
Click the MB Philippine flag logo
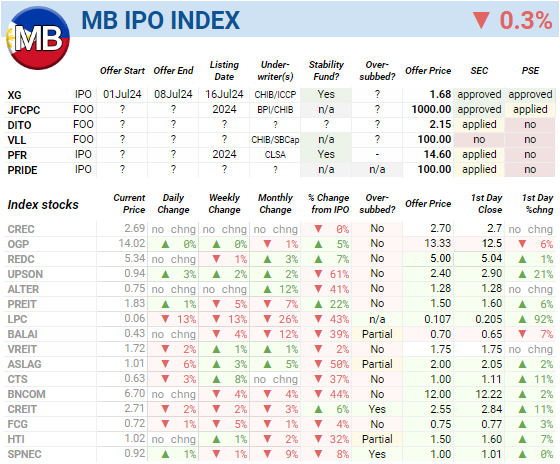click(x=38, y=38)
